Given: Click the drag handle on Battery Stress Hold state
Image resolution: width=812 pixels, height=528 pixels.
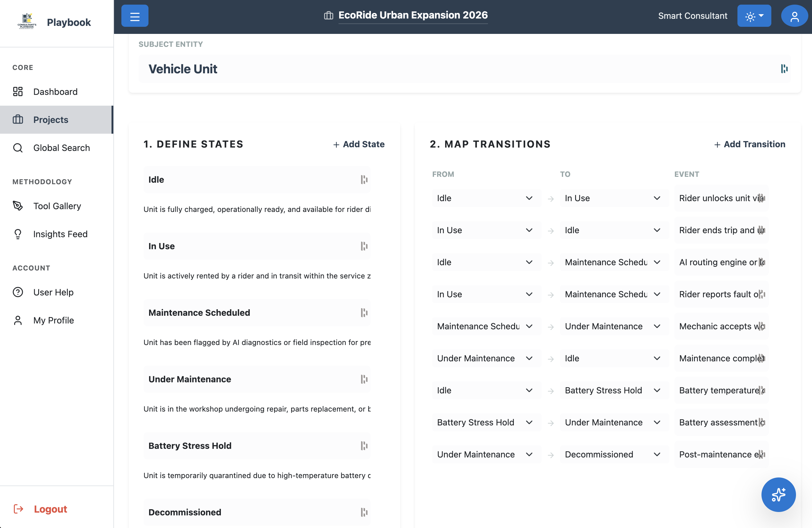Looking at the screenshot, I should (364, 446).
